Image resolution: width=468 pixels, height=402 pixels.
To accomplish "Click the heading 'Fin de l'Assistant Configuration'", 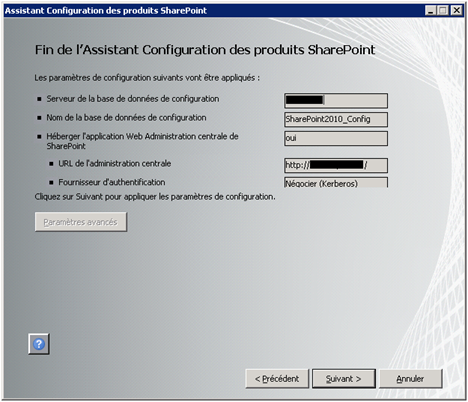I will 205,50.
